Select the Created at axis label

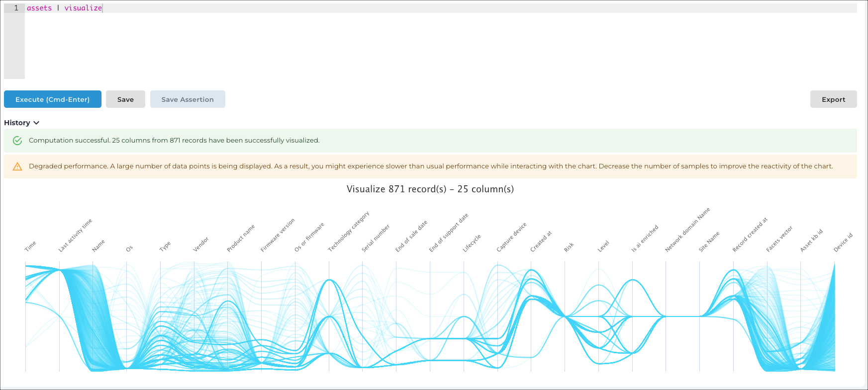[x=541, y=241]
